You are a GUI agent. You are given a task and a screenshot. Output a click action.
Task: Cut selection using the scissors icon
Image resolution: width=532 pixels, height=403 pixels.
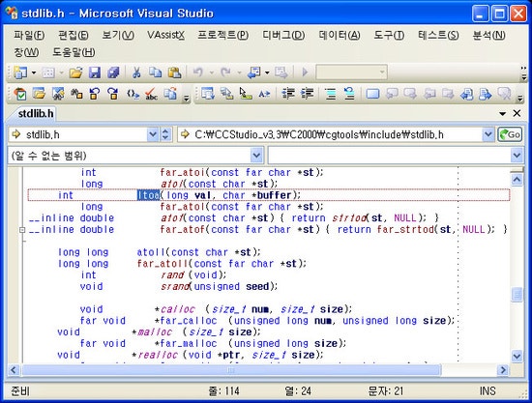136,72
